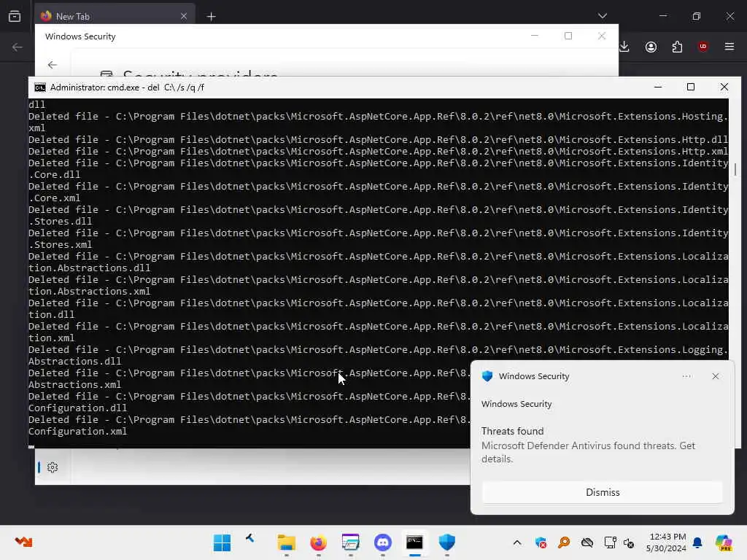Maximize the Administrator cmd.exe window

[x=691, y=87]
